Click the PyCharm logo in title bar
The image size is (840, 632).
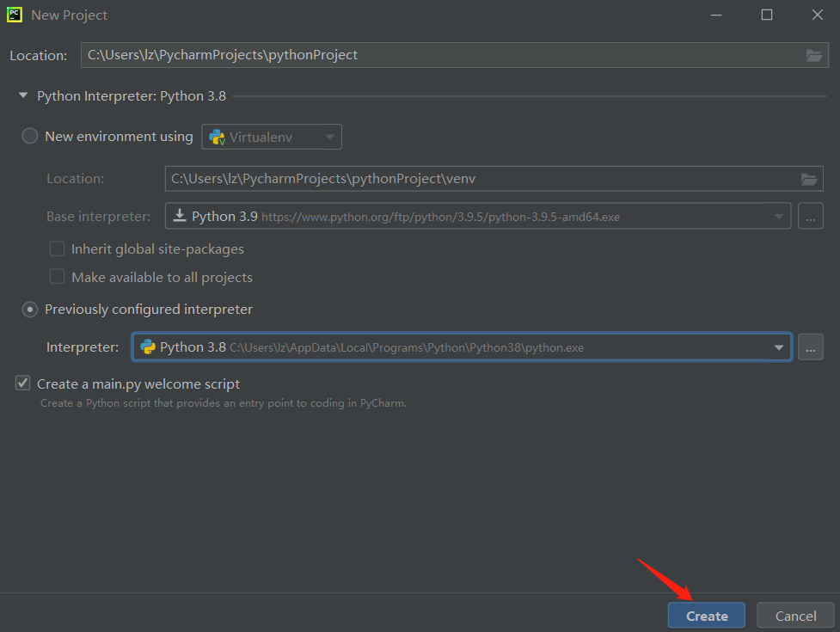pos(15,15)
